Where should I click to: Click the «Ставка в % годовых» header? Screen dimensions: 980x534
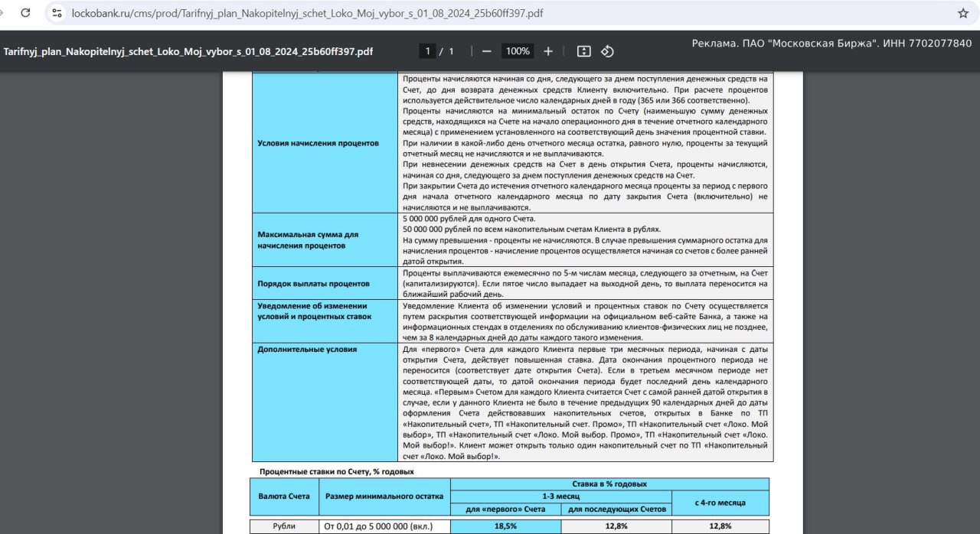[x=609, y=484]
